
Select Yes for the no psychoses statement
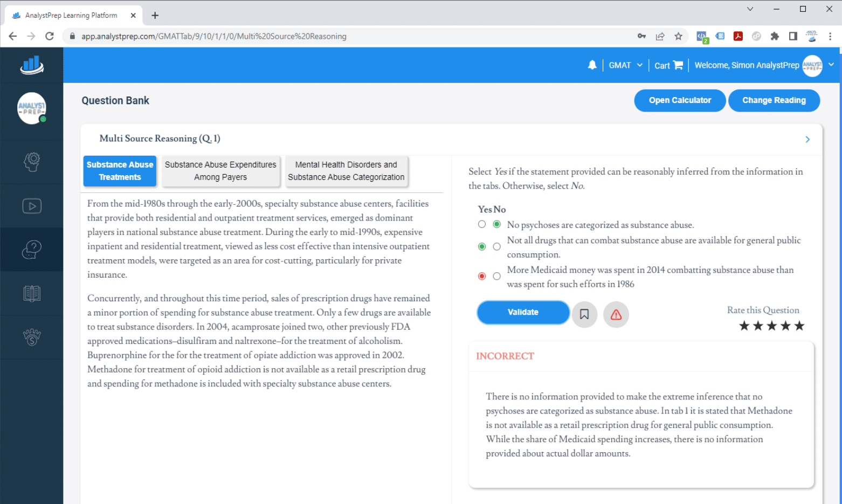[482, 224]
